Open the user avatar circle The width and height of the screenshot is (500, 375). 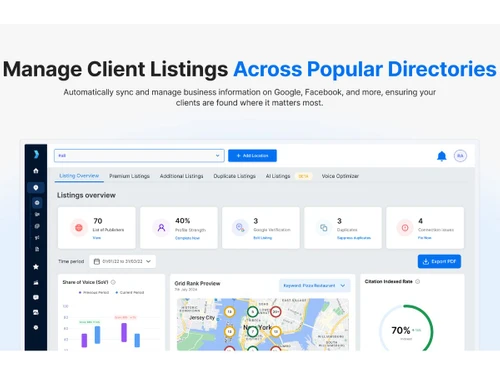click(460, 156)
